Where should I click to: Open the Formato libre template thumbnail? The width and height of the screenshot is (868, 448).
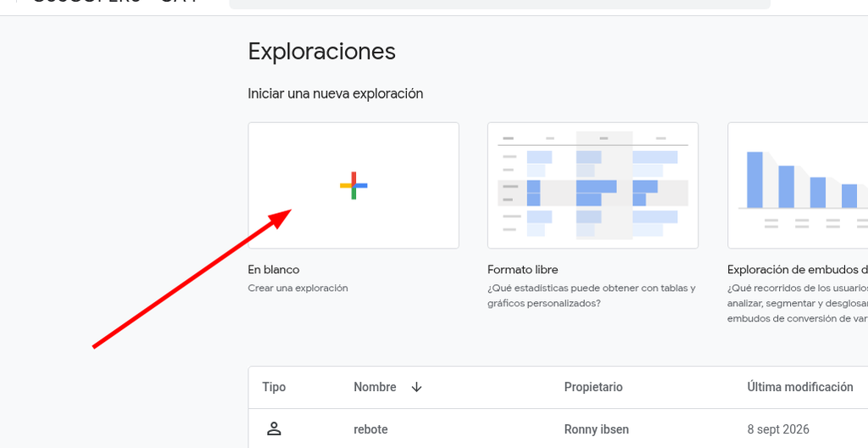[593, 185]
